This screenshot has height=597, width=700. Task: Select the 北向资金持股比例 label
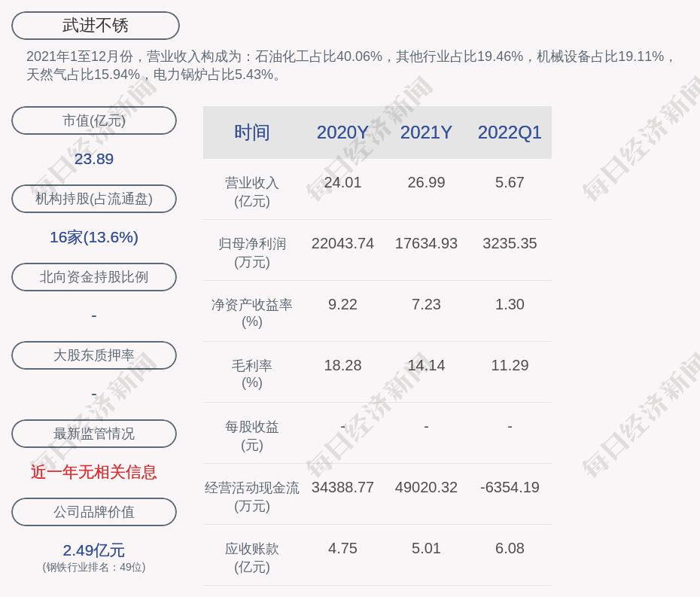tap(94, 277)
